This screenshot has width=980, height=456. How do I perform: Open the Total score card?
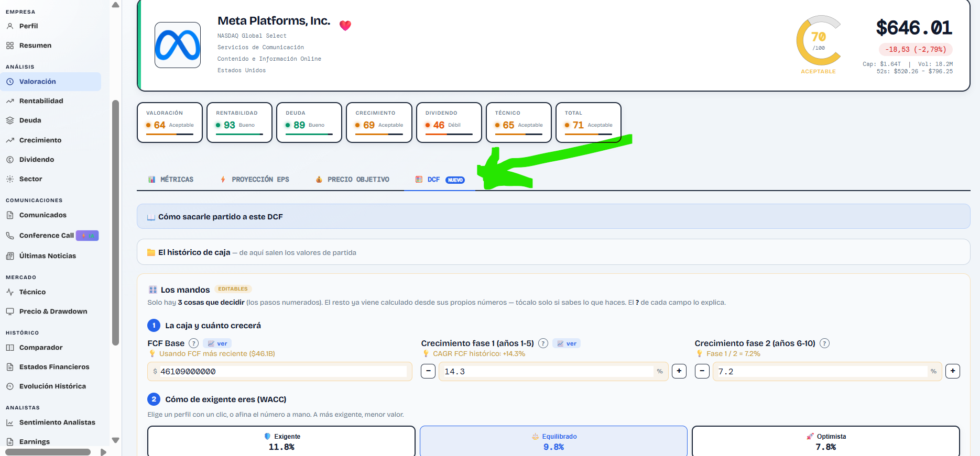click(x=589, y=123)
